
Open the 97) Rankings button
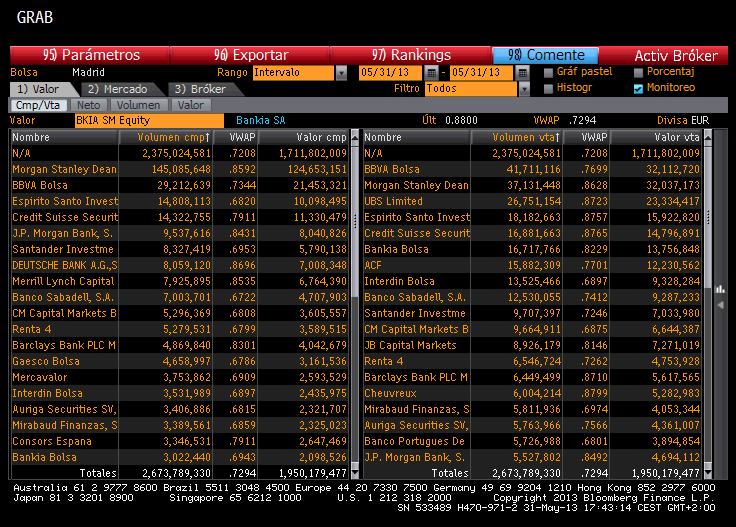[x=411, y=55]
